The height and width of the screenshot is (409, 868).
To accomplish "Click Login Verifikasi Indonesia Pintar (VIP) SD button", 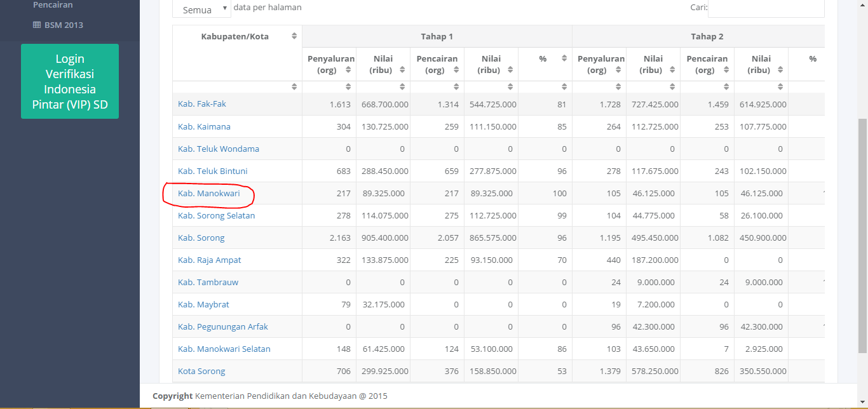I will (x=70, y=81).
